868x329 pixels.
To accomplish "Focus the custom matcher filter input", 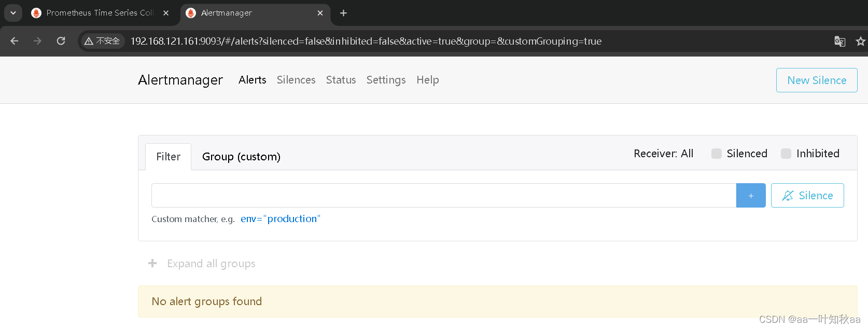I will pos(444,196).
